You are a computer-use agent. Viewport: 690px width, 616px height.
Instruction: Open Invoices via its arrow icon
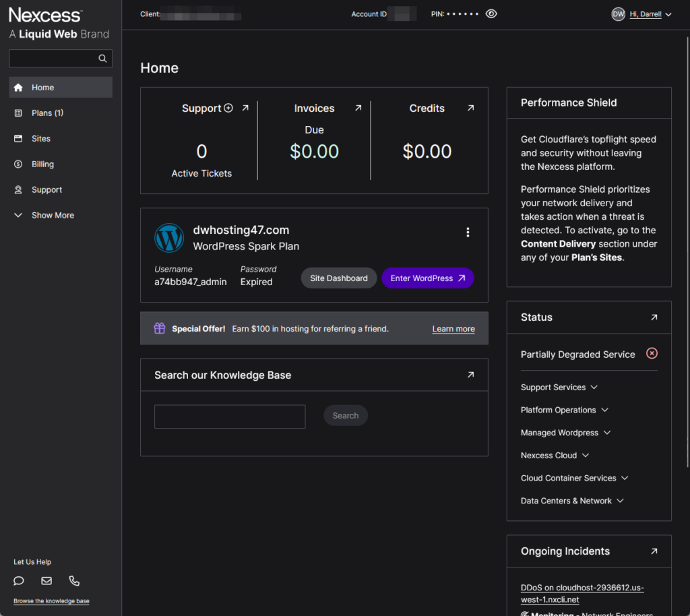[358, 108]
